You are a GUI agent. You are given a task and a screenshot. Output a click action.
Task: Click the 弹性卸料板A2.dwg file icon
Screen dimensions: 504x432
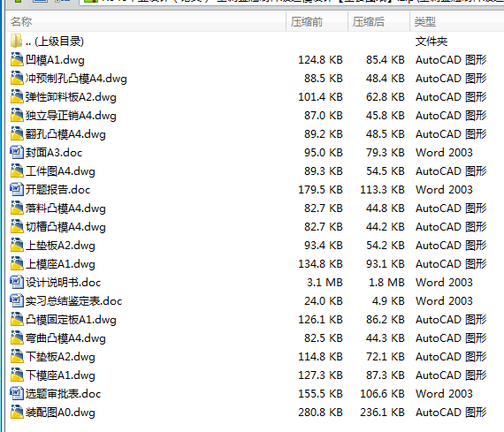click(17, 97)
